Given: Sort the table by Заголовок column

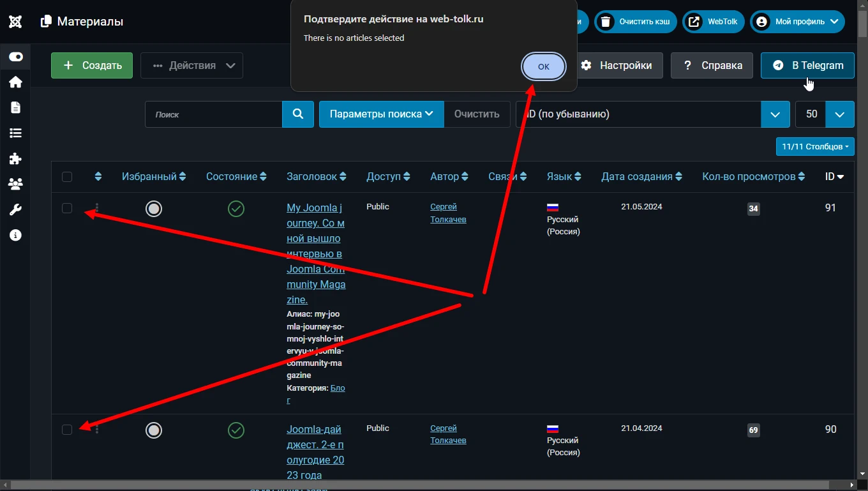Looking at the screenshot, I should 317,177.
